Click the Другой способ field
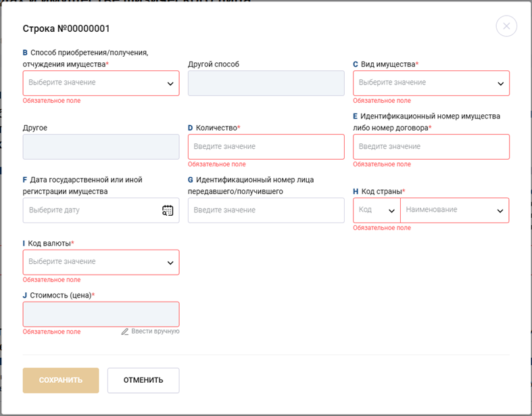Viewport: 532px width, 416px height. point(266,83)
